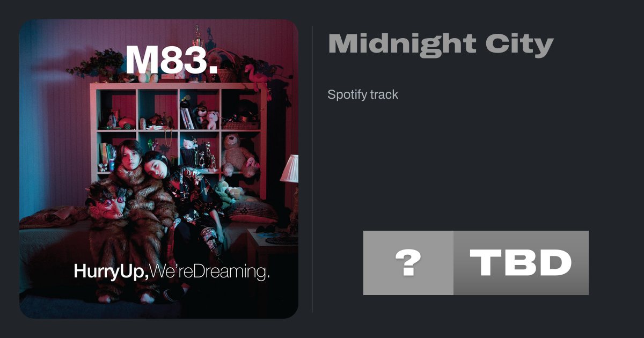This screenshot has width=644, height=338.
Task: Click the monster mask held by child
Action: [x=107, y=200]
